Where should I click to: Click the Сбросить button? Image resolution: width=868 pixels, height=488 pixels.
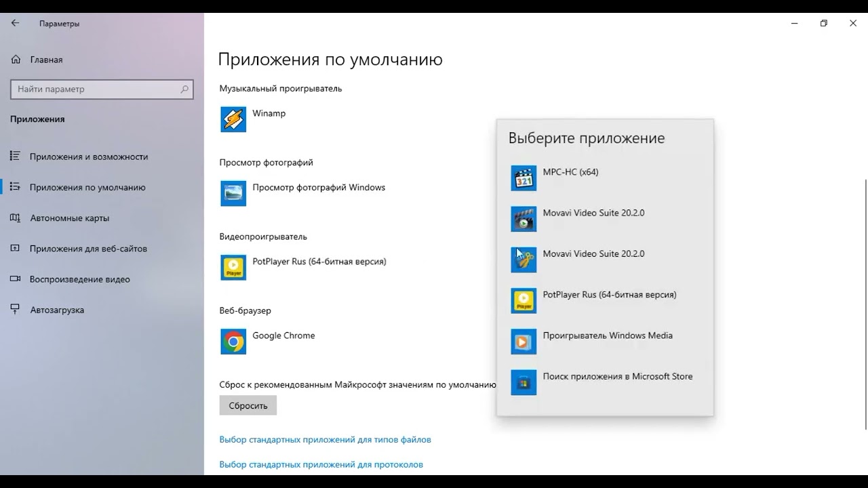(248, 405)
